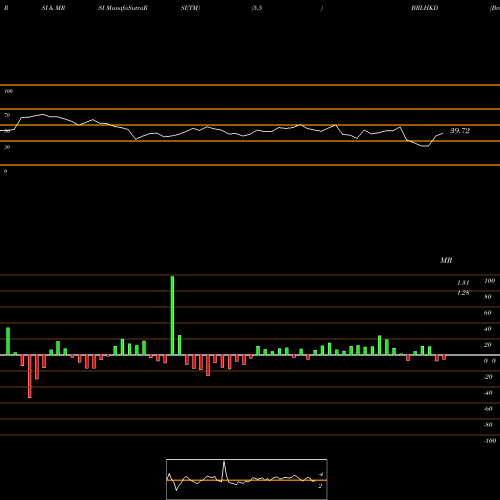This screenshot has width=500, height=500.
Task: Click the RSI value 39.72
Action: click(x=460, y=131)
